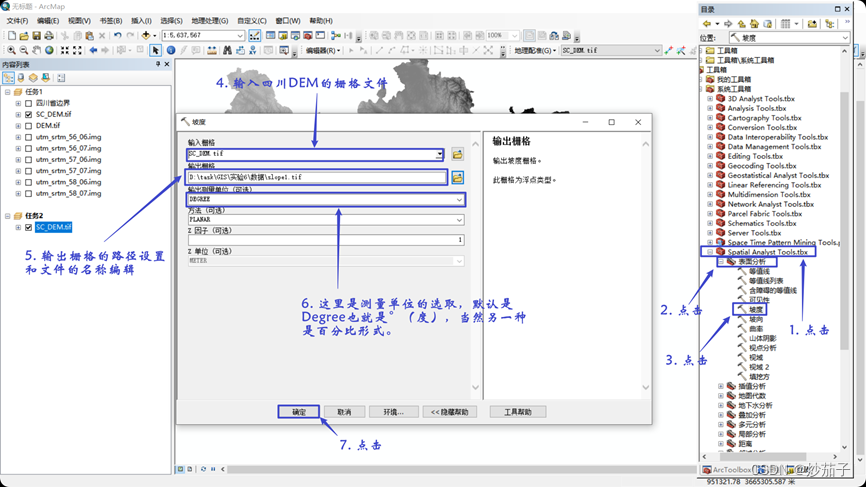Toggle checkbox for SC_DEM.tif under 任务2
Image resolution: width=866 pixels, height=487 pixels.
(29, 227)
